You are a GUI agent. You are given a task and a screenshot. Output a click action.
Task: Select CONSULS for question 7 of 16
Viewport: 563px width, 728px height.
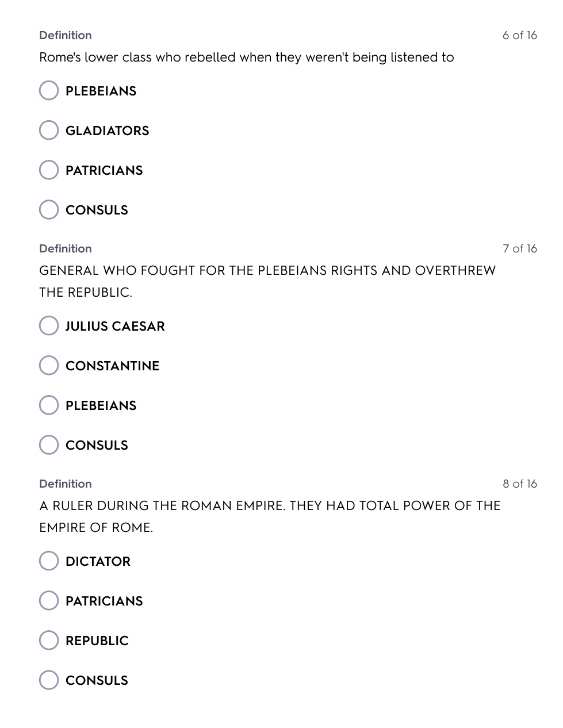(49, 445)
